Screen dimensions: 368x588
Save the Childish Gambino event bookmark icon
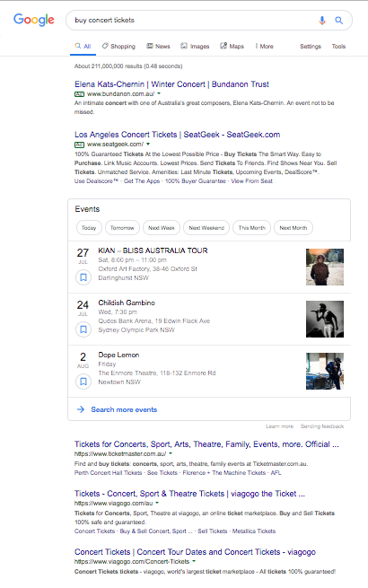click(x=83, y=329)
